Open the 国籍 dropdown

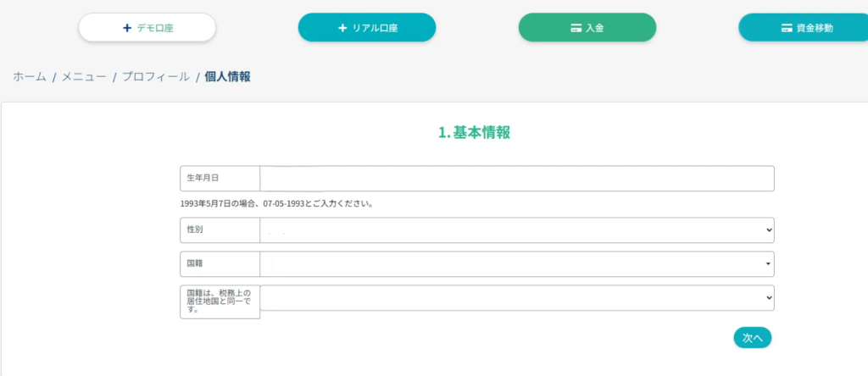coord(517,264)
